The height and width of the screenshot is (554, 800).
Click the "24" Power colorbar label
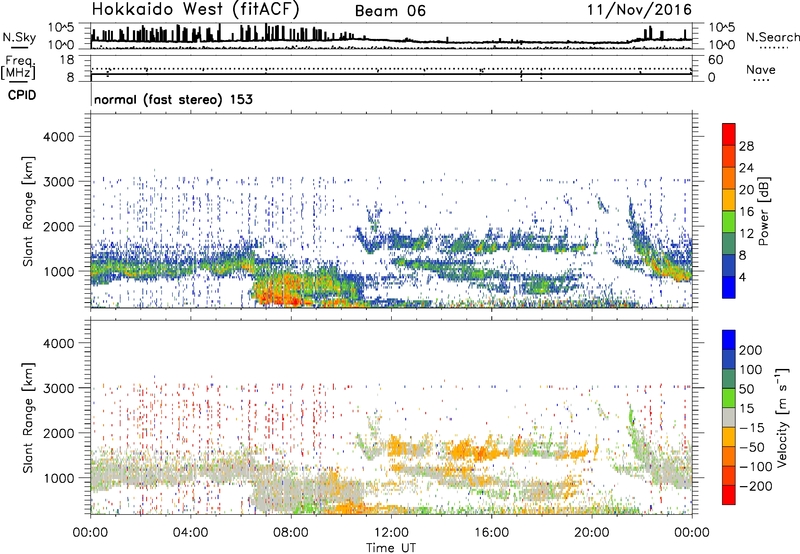[x=746, y=168]
